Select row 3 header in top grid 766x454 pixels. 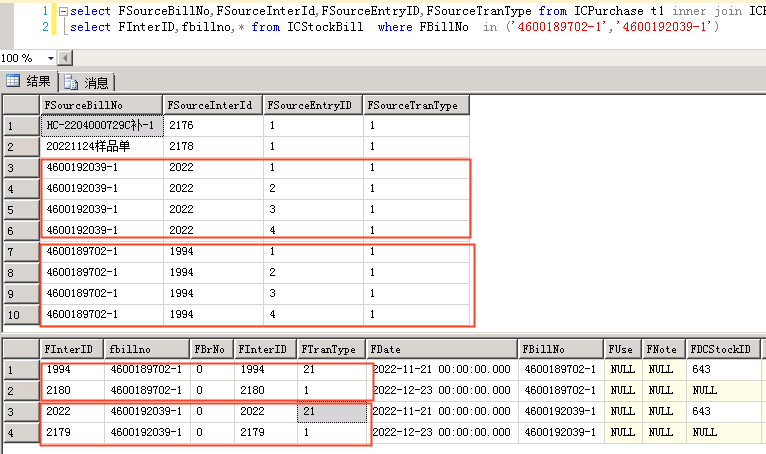tap(19, 167)
